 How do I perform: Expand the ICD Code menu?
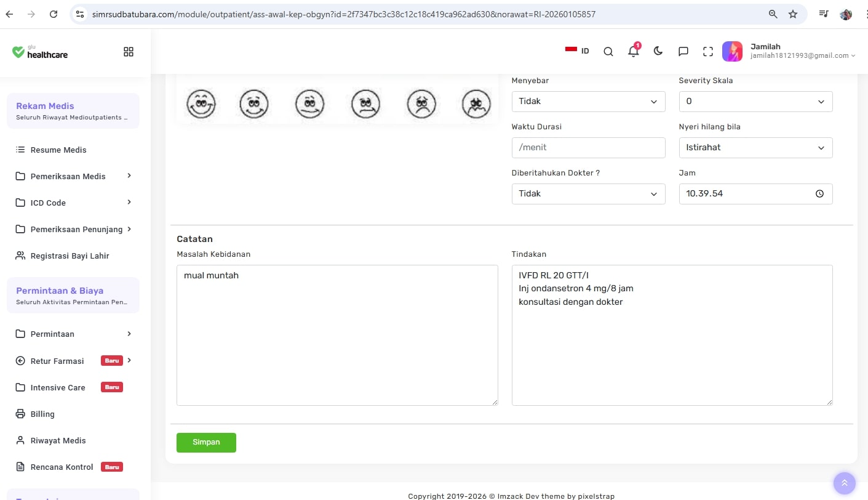74,203
